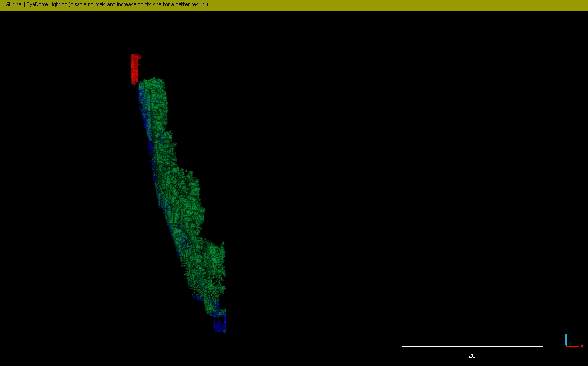Viewport: 588px width, 366px height.
Task: Click the right end tick of scale bar
Action: 543,346
